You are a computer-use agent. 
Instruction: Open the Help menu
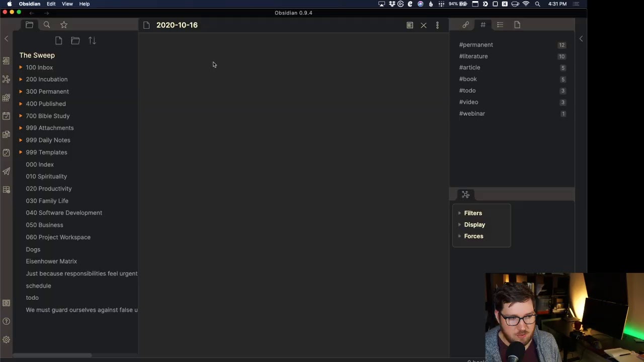(x=84, y=4)
